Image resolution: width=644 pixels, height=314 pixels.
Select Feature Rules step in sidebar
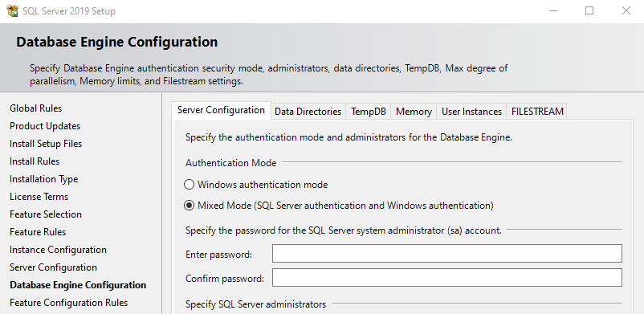click(38, 232)
